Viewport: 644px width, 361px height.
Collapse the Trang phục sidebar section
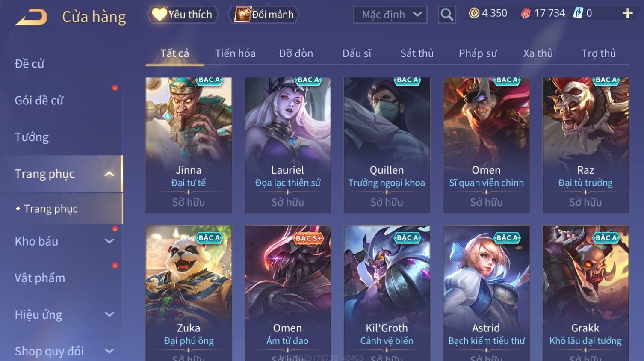pyautogui.click(x=109, y=174)
